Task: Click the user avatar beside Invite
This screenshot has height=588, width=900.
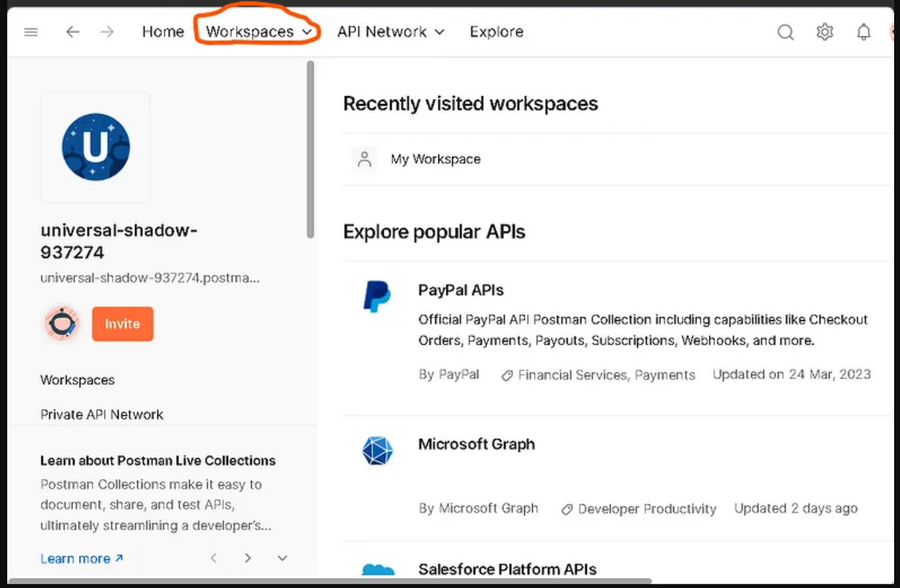Action: [x=61, y=323]
